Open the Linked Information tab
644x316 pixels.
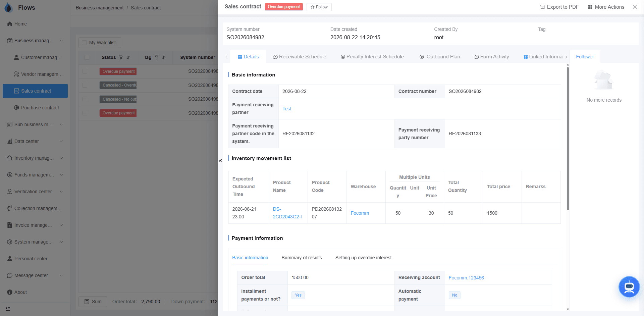tap(543, 57)
